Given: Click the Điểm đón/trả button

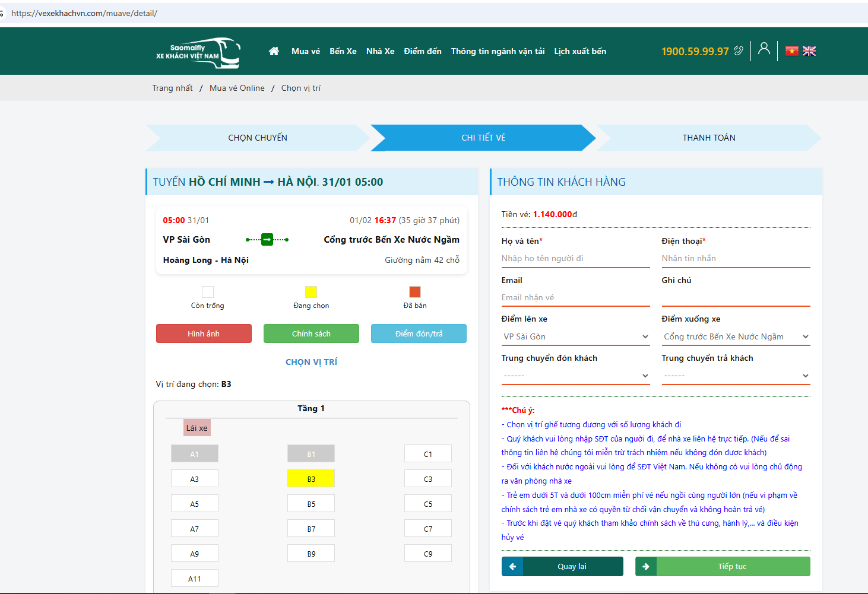Looking at the screenshot, I should tap(419, 333).
